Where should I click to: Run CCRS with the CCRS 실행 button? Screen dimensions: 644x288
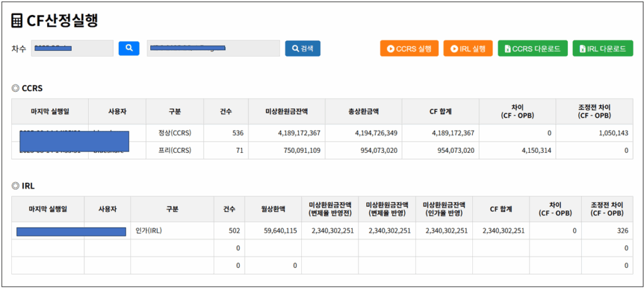(x=409, y=48)
